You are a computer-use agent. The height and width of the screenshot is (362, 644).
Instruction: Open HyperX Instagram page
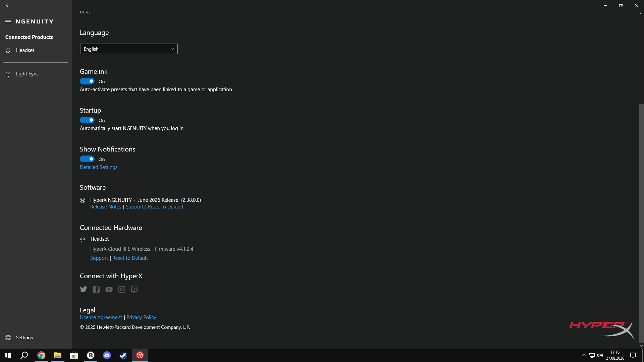[122, 289]
